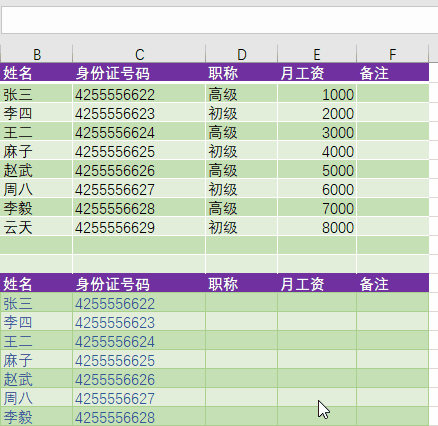Select 高级 cell in 王二's row
This screenshot has height=426, width=438.
click(x=242, y=131)
